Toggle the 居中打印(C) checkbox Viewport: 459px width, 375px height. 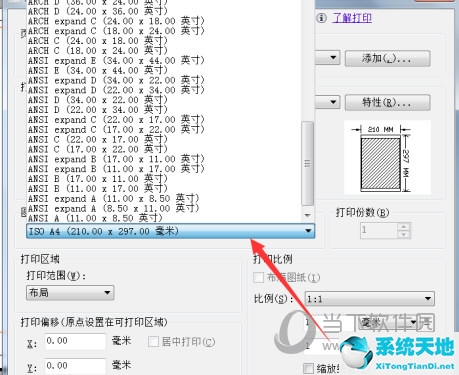click(153, 341)
